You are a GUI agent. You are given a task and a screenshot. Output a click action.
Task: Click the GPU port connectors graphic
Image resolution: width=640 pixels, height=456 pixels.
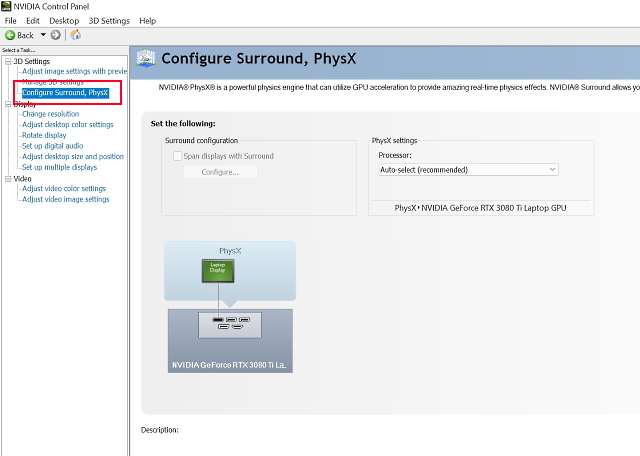point(230,324)
